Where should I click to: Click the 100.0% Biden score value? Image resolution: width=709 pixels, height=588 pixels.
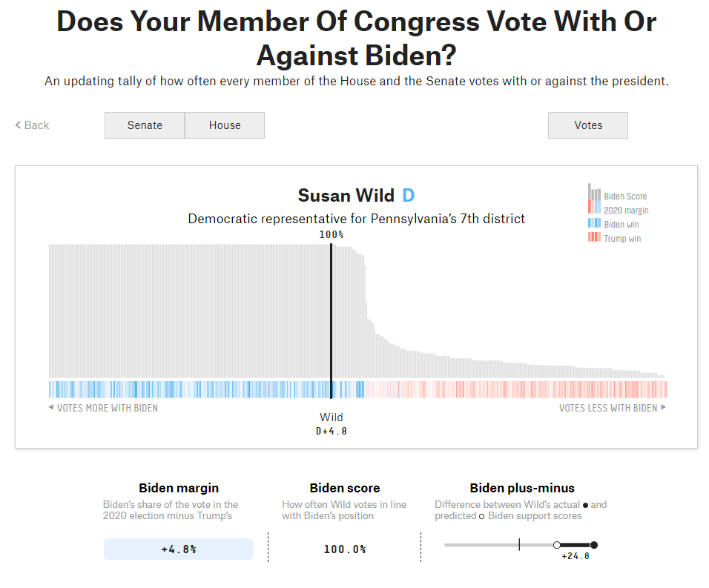[345, 549]
